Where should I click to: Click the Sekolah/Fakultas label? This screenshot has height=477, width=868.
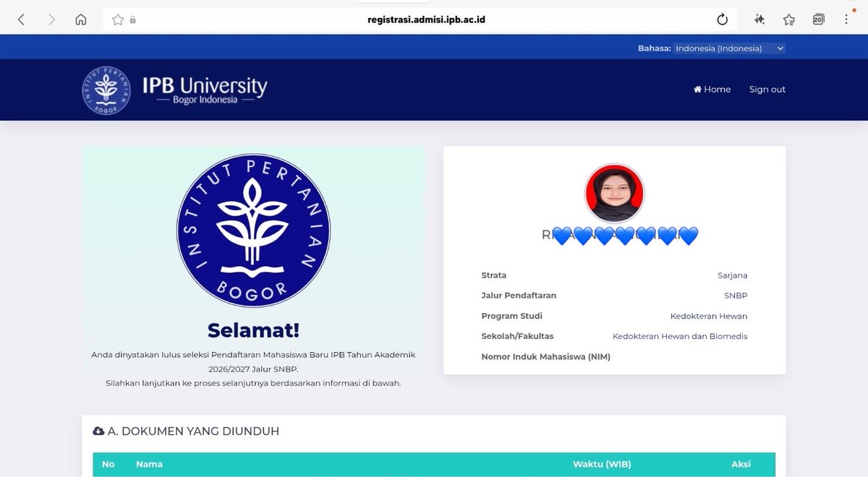(x=517, y=336)
